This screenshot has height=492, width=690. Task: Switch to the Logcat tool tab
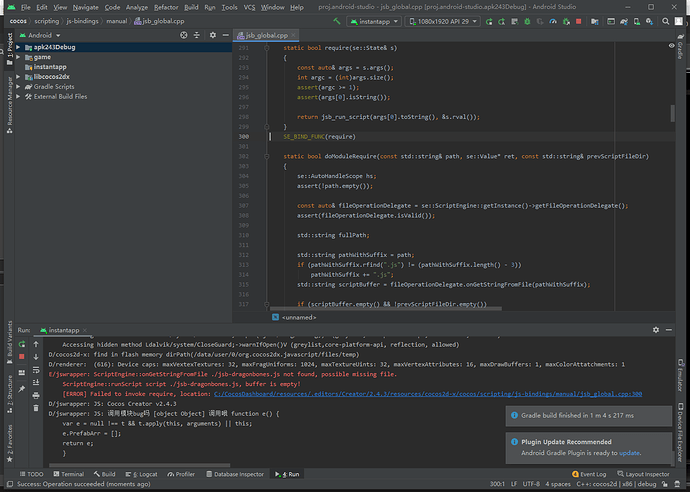click(x=144, y=473)
